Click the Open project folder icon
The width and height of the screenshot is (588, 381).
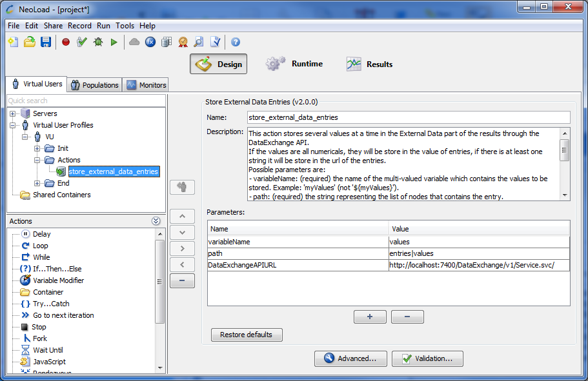pos(29,42)
